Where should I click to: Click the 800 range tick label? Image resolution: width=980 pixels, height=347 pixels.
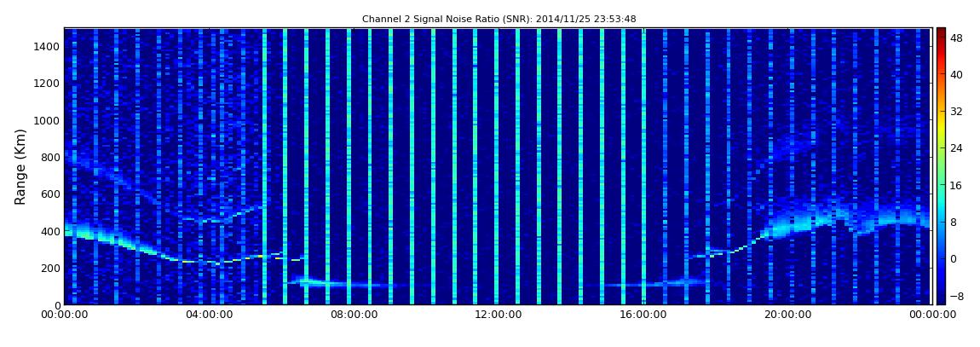coord(50,157)
